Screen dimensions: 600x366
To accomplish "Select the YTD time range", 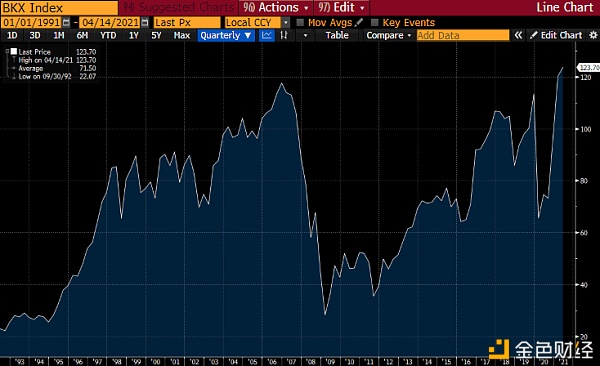I will (x=108, y=36).
